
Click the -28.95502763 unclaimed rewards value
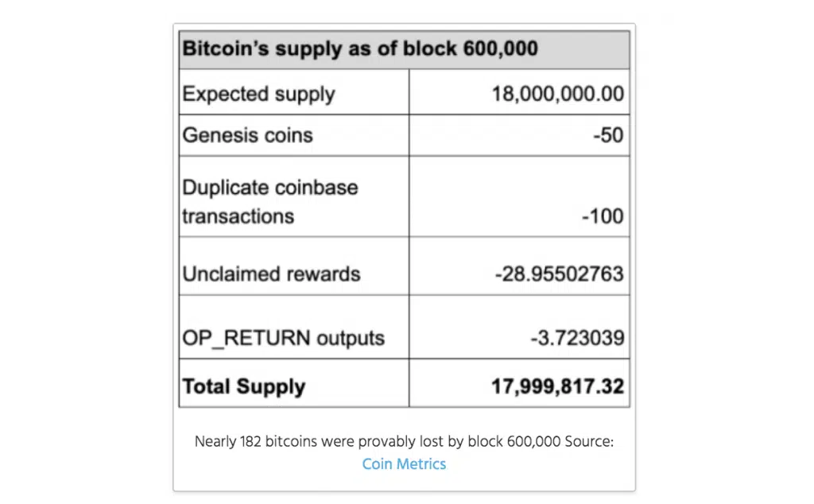(x=559, y=274)
